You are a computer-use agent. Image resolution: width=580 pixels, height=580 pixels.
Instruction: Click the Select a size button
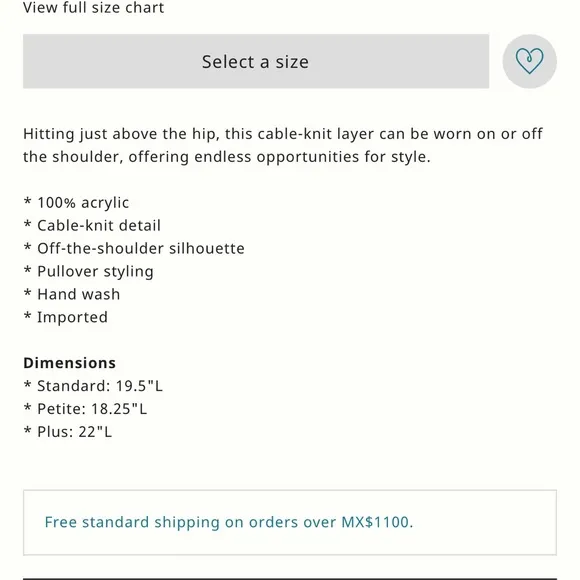coord(256,61)
